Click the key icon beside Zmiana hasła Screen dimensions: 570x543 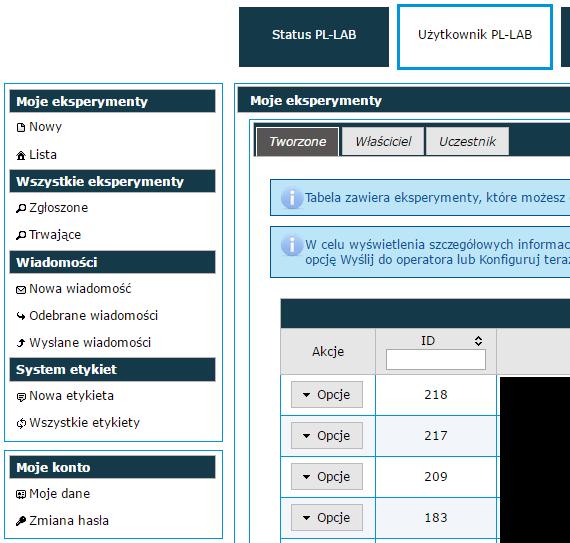(x=21, y=521)
